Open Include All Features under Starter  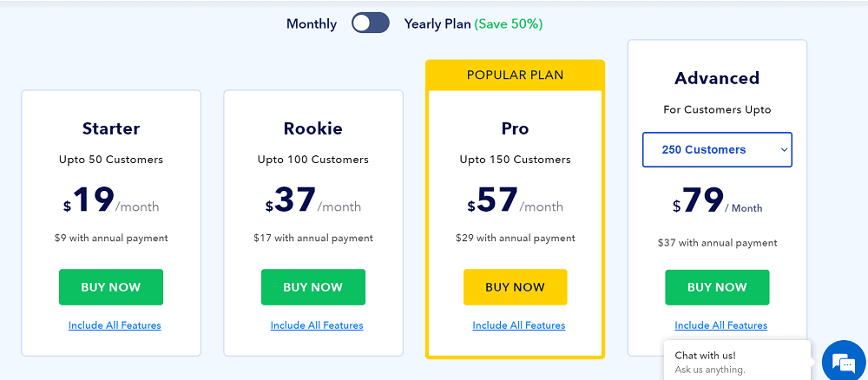pos(115,325)
